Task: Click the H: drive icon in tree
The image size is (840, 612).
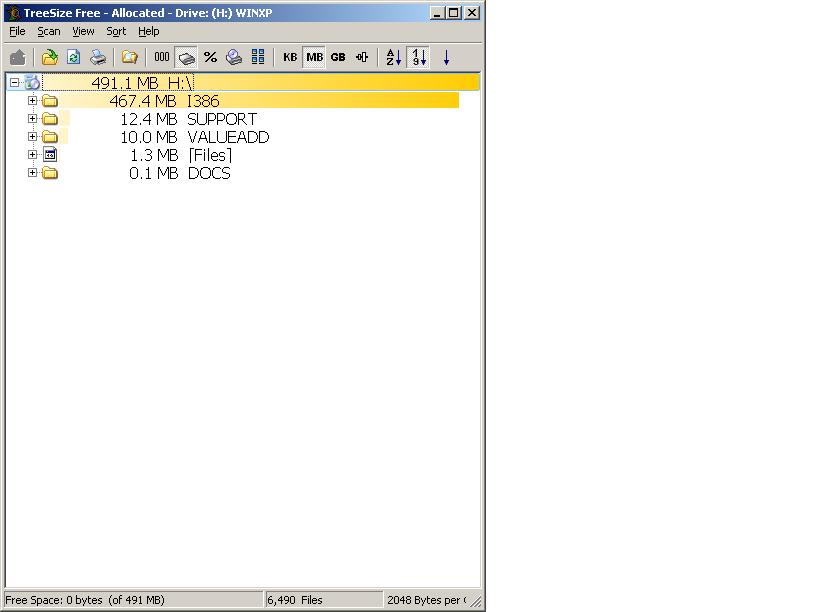Action: point(32,83)
